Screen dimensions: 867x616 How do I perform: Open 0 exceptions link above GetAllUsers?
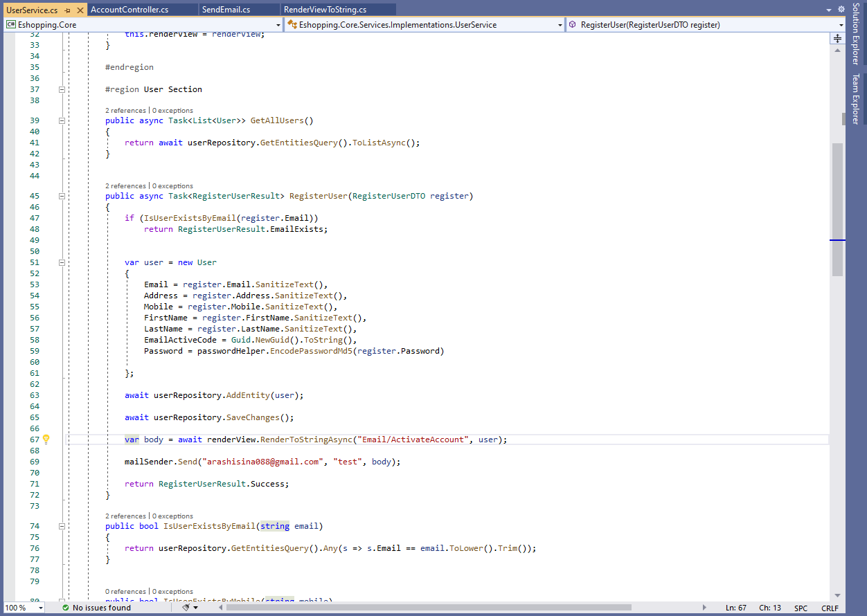click(x=172, y=110)
